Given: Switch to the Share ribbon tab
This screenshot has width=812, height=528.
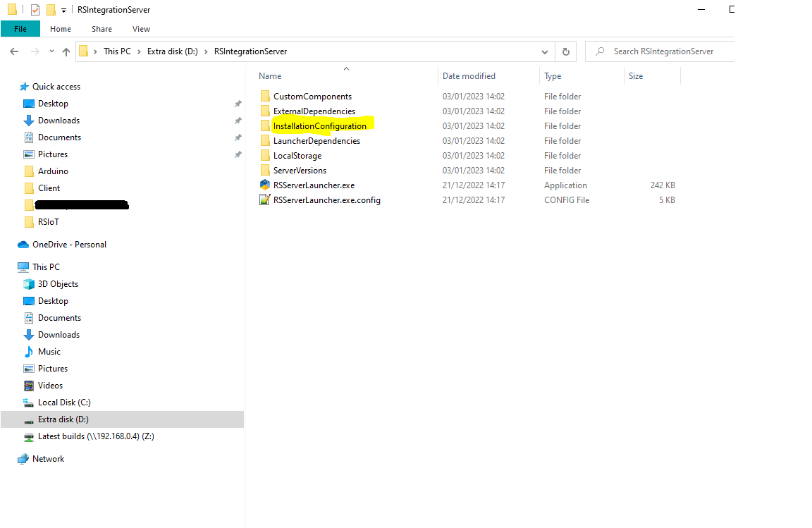Looking at the screenshot, I should [101, 29].
